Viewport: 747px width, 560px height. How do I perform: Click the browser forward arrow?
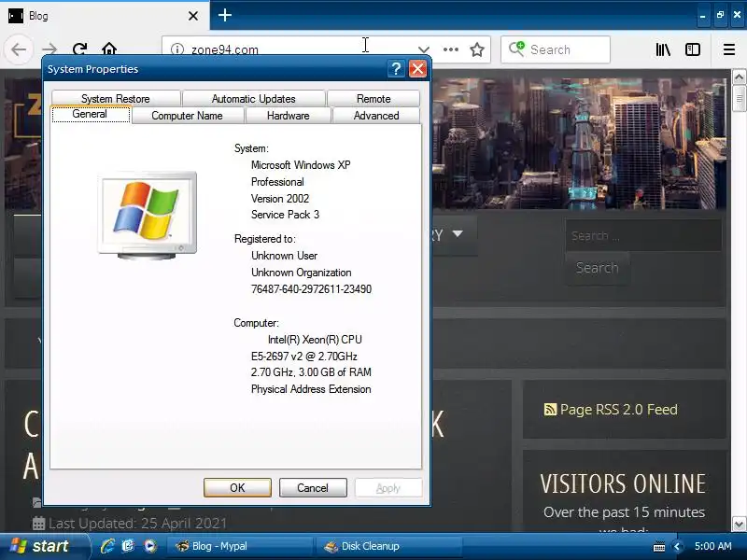49,49
